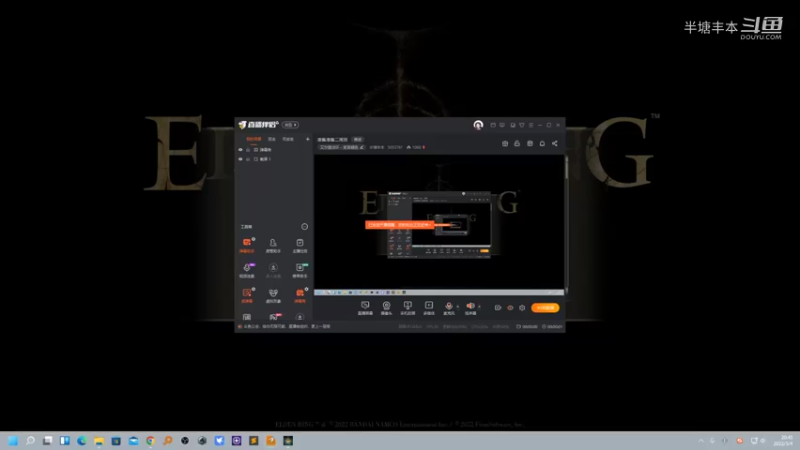The height and width of the screenshot is (450, 800).
Task: Open the greyed download-circle tool in second row
Action: pyautogui.click(x=273, y=270)
